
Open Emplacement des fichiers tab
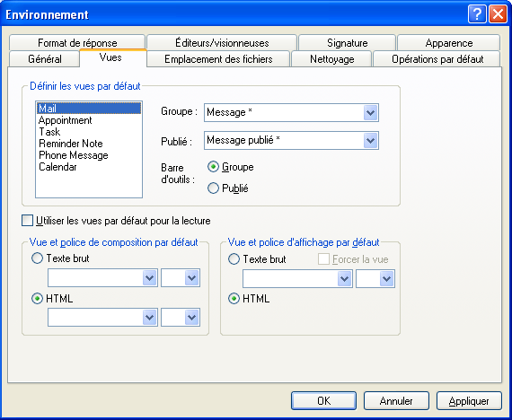218,59
